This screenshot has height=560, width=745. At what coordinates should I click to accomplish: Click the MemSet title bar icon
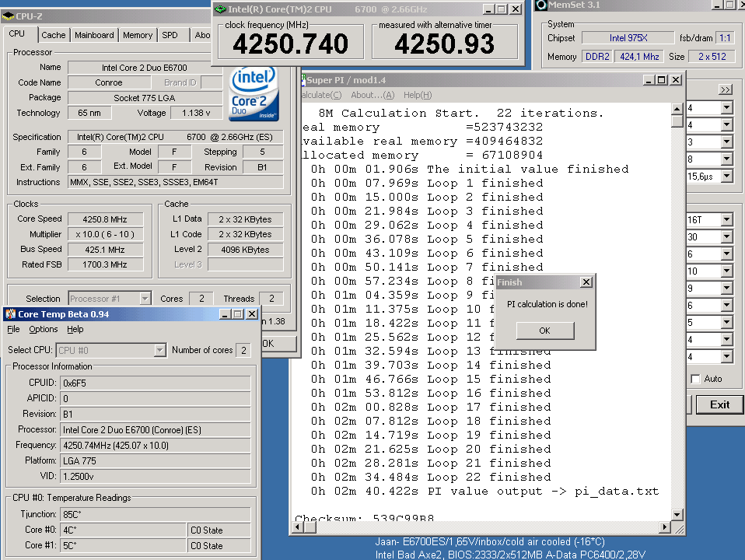tap(540, 5)
